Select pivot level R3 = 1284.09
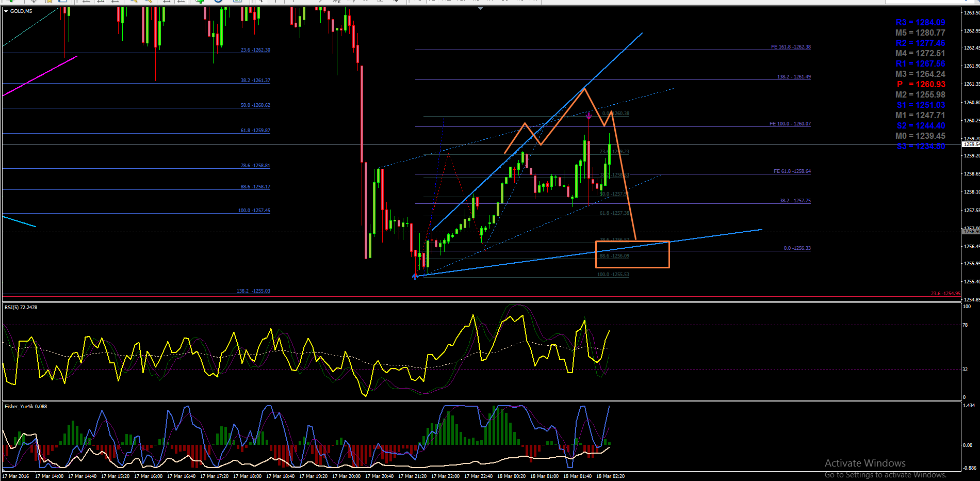Viewport: 980px width, 481px height. 920,23
